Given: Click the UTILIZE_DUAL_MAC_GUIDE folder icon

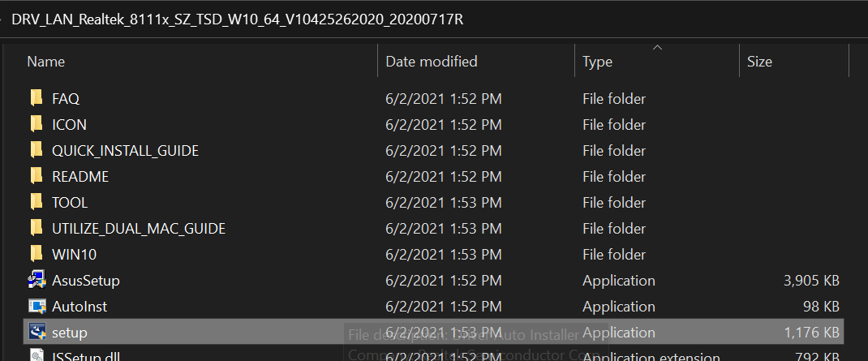Looking at the screenshot, I should (37, 228).
